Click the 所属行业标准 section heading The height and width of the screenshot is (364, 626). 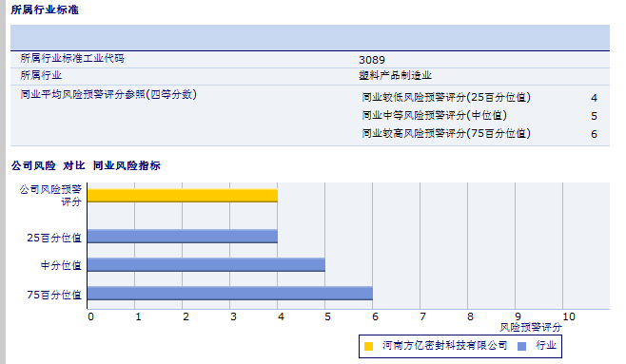45,10
